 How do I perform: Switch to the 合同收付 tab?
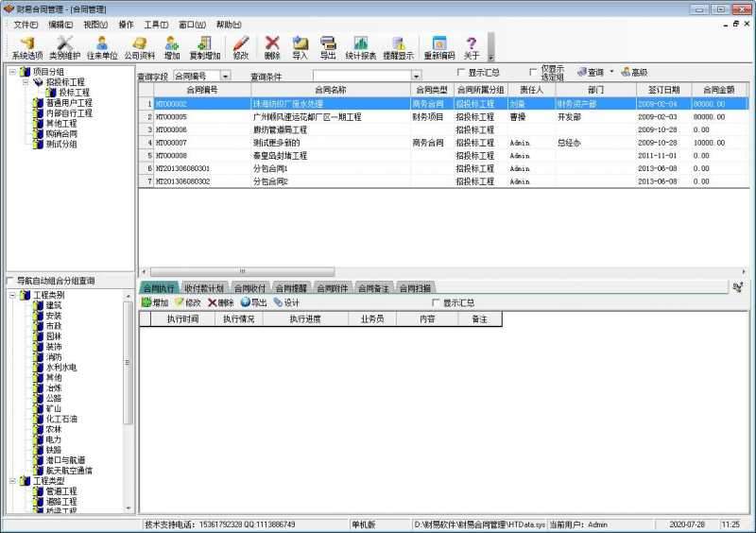pos(249,288)
